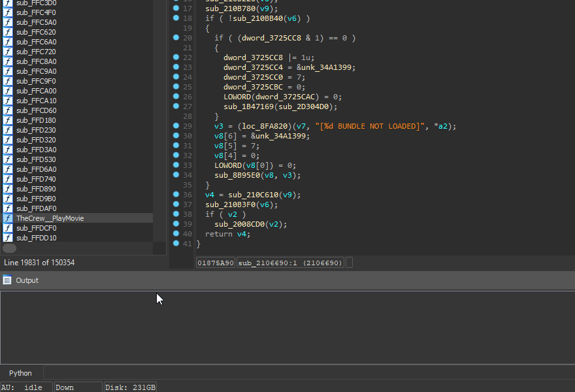
Task: Click the functions list horizontal scrollbar thumb
Action: click(x=10, y=248)
